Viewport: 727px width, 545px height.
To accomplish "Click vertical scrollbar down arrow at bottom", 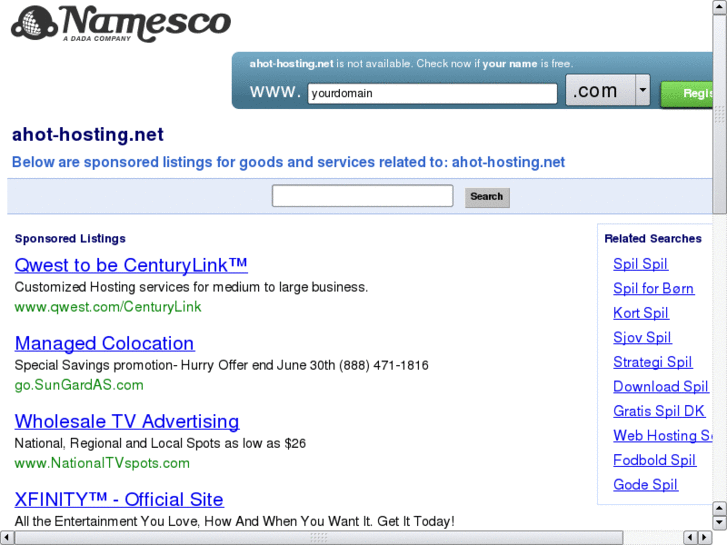I will pos(720,523).
